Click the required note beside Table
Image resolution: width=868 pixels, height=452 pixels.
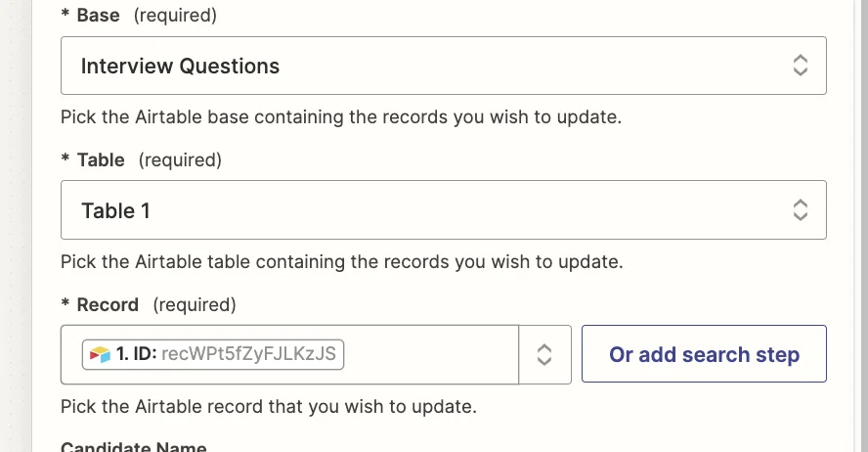click(x=180, y=159)
